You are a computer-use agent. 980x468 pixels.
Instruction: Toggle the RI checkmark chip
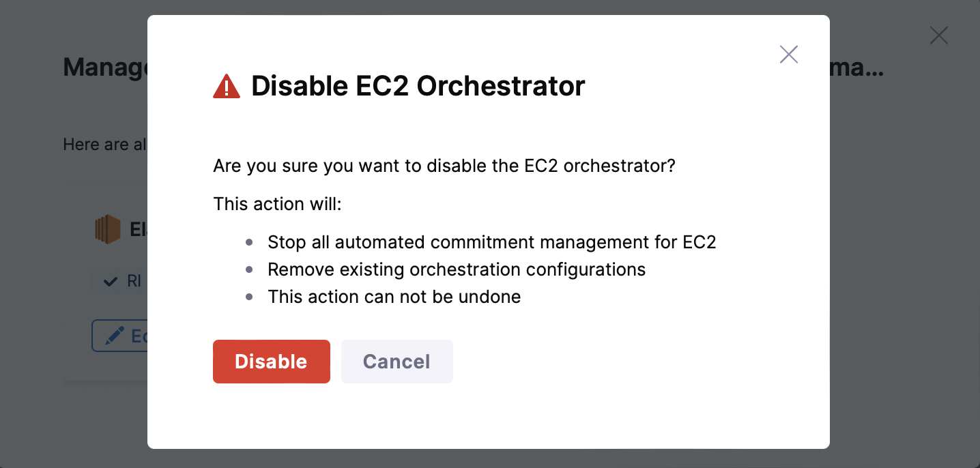(121, 281)
